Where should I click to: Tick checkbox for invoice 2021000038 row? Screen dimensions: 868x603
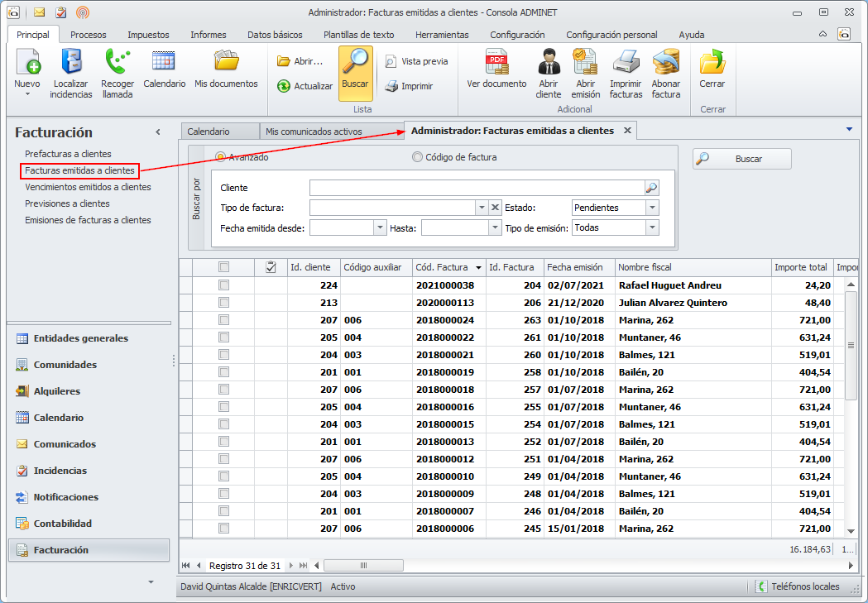(x=223, y=285)
